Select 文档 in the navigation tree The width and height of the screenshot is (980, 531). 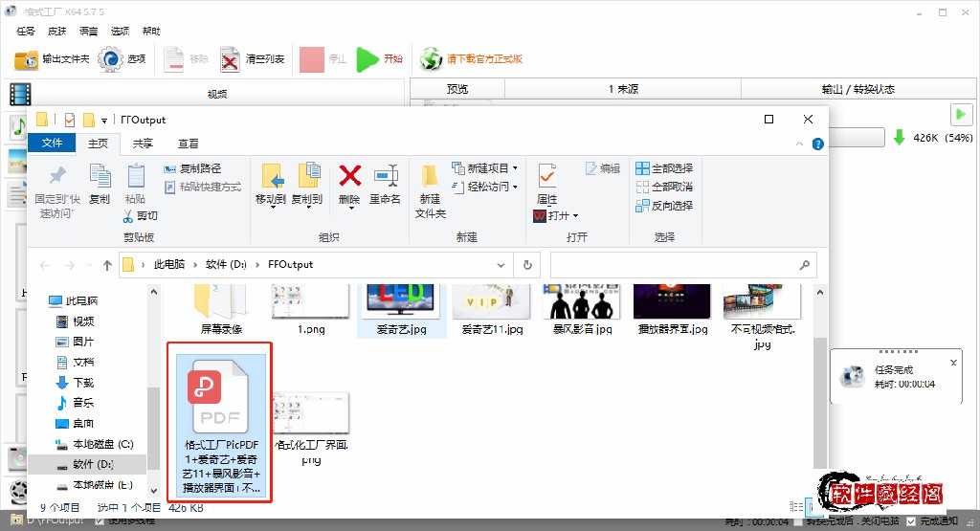tap(76, 363)
